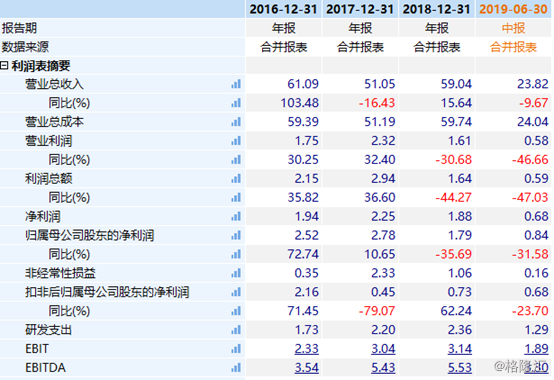Select the 2018-12-31 column header
554x380 pixels.
coord(437,9)
